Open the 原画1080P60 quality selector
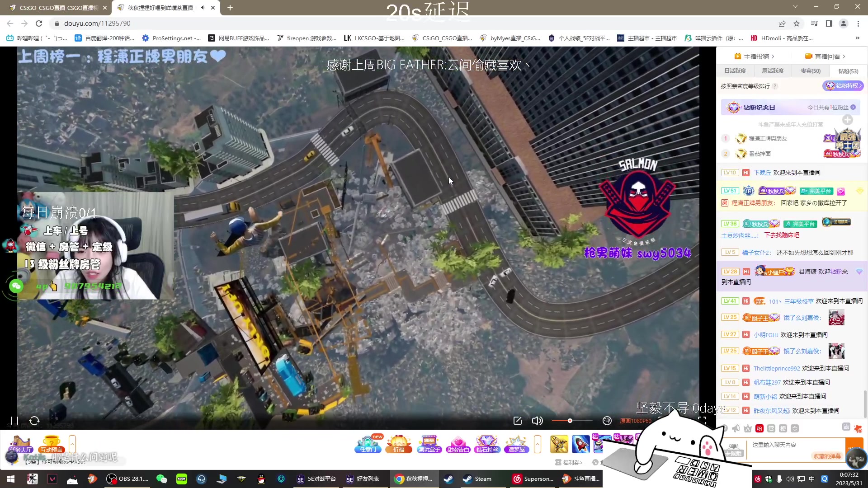The height and width of the screenshot is (488, 868). 635,421
